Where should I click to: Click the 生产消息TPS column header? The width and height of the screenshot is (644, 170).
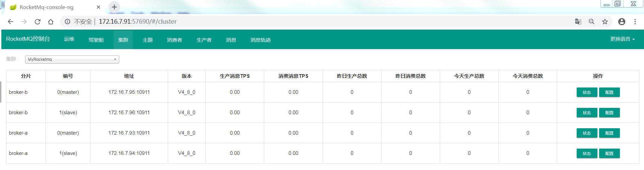(235, 76)
